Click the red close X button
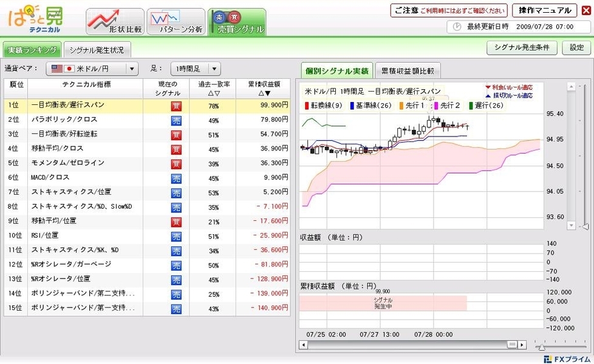Screen dimensions: 594x364 pyautogui.click(x=586, y=10)
